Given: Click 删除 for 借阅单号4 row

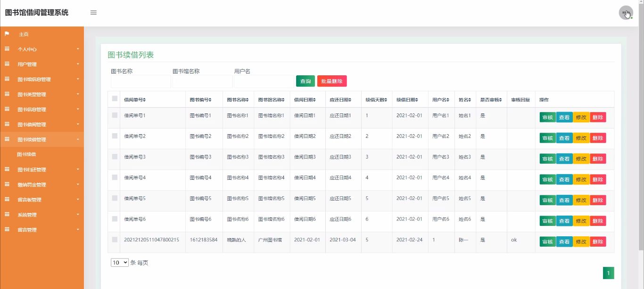Looking at the screenshot, I should pyautogui.click(x=598, y=179).
